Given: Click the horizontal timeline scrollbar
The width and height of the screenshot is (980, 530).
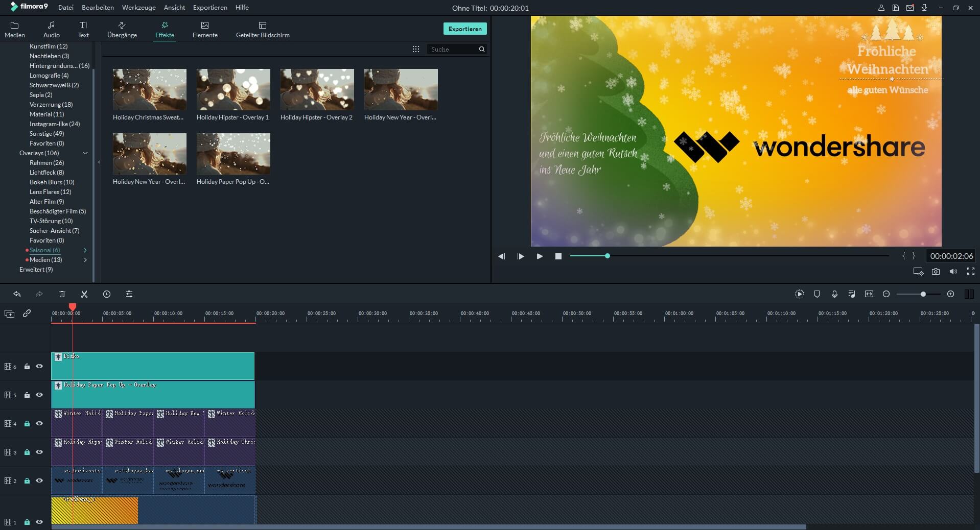Looking at the screenshot, I should click(428, 527).
